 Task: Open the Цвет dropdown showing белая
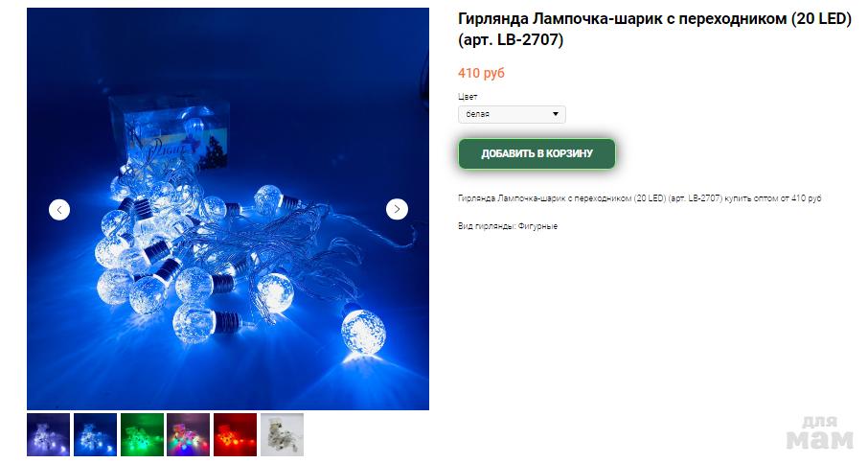coord(512,114)
